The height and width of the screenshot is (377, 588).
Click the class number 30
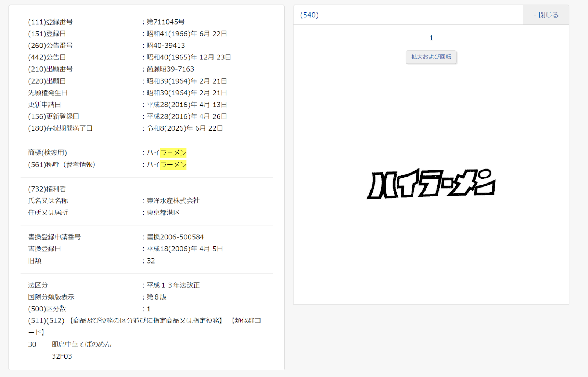[x=32, y=344]
